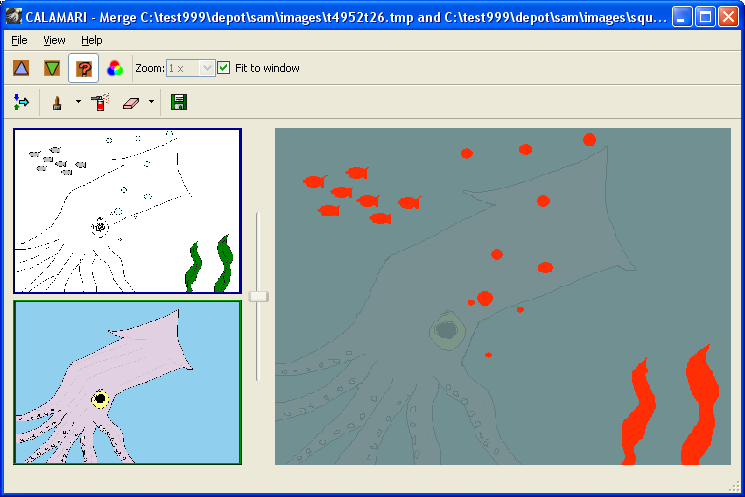Maximize the CALAMARI window
Screen dimensions: 745x497
pyautogui.click(x=705, y=17)
